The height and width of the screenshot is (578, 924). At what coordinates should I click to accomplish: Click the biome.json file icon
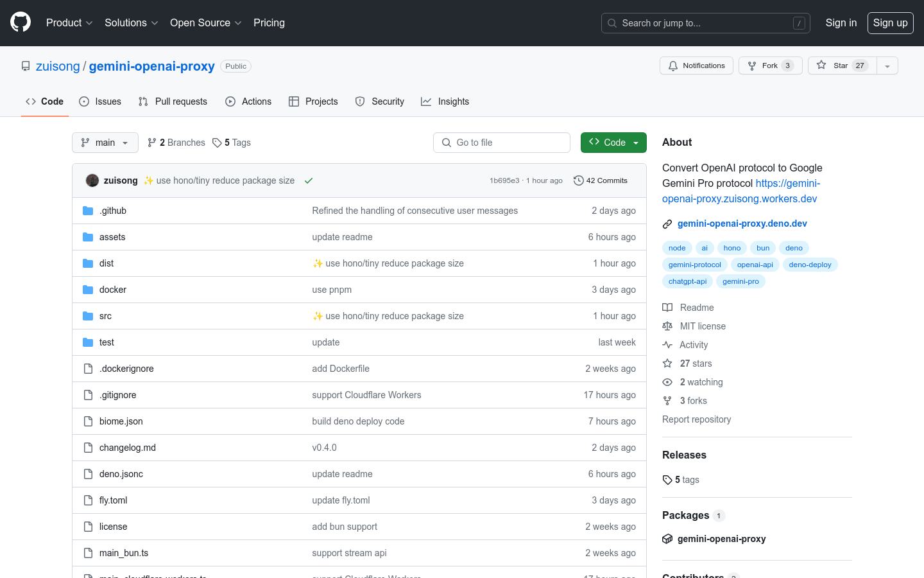[x=88, y=421]
